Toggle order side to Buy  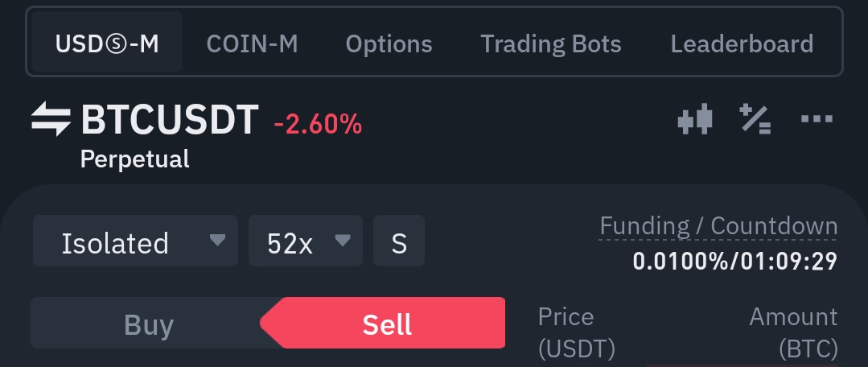point(148,324)
